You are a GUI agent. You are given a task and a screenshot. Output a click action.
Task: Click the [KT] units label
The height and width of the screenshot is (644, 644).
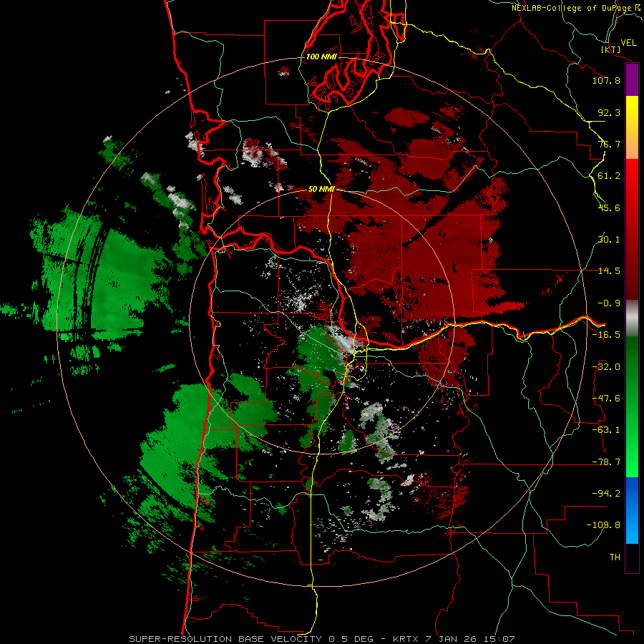(611, 49)
